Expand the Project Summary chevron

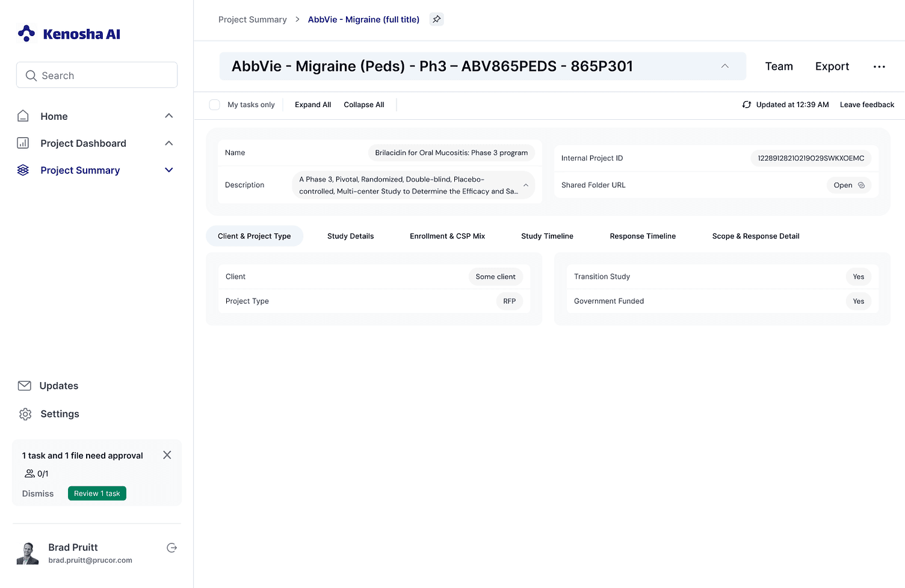[169, 170]
